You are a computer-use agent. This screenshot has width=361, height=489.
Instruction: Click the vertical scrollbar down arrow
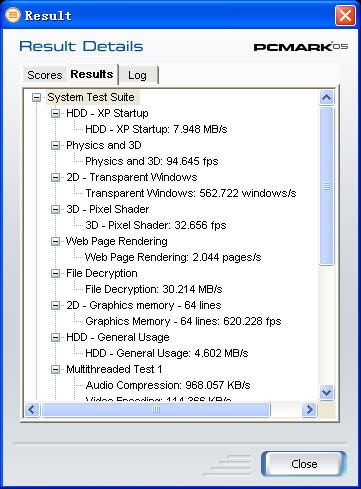326,392
